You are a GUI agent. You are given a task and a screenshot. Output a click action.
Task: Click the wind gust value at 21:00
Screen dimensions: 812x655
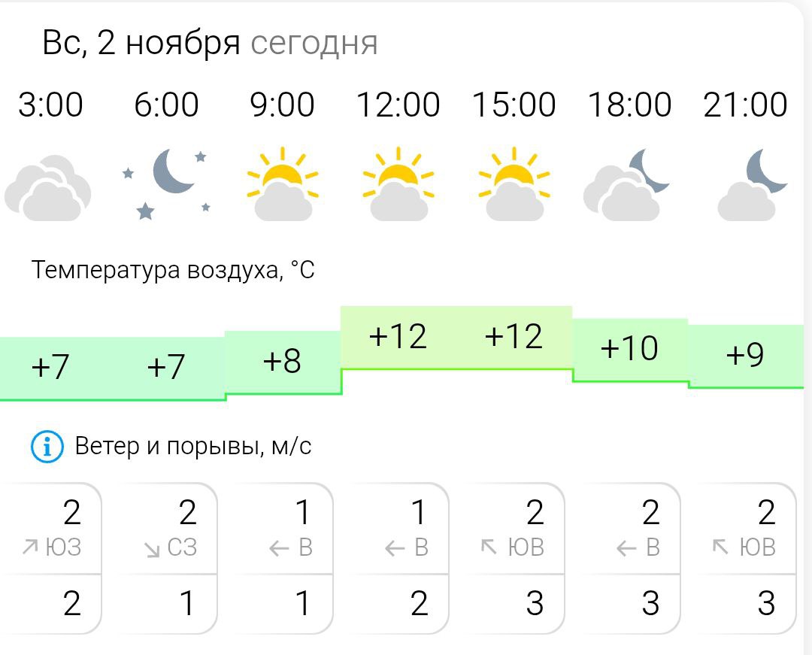[x=765, y=604]
